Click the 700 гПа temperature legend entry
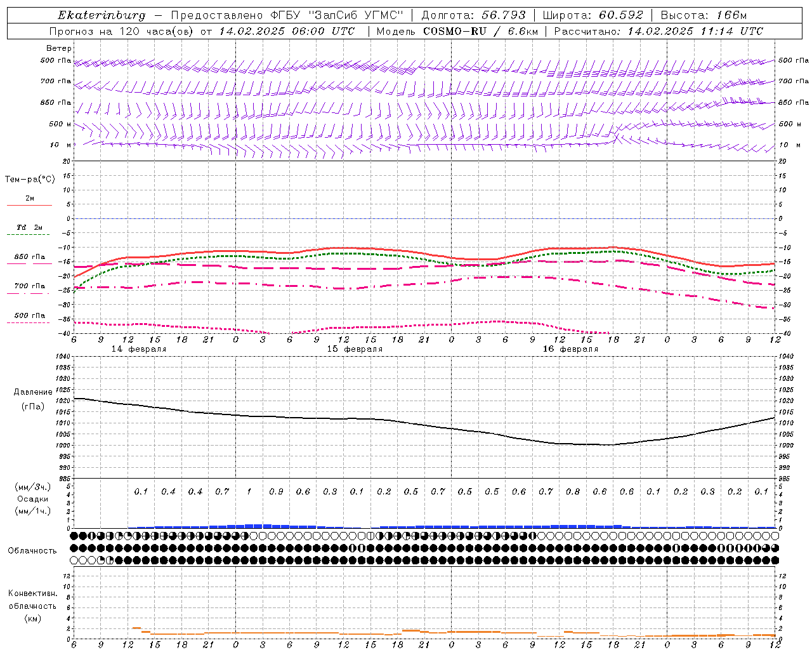This screenshot has width=812, height=650. 30,286
